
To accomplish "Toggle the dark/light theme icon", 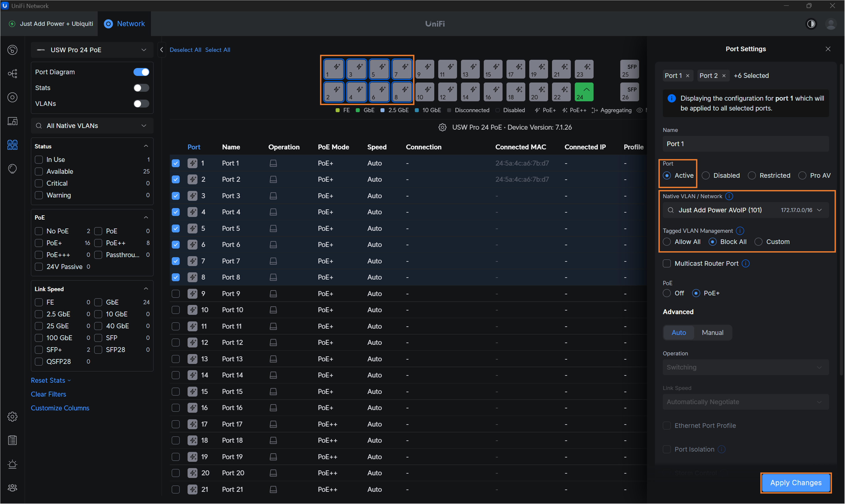I will pyautogui.click(x=811, y=24).
